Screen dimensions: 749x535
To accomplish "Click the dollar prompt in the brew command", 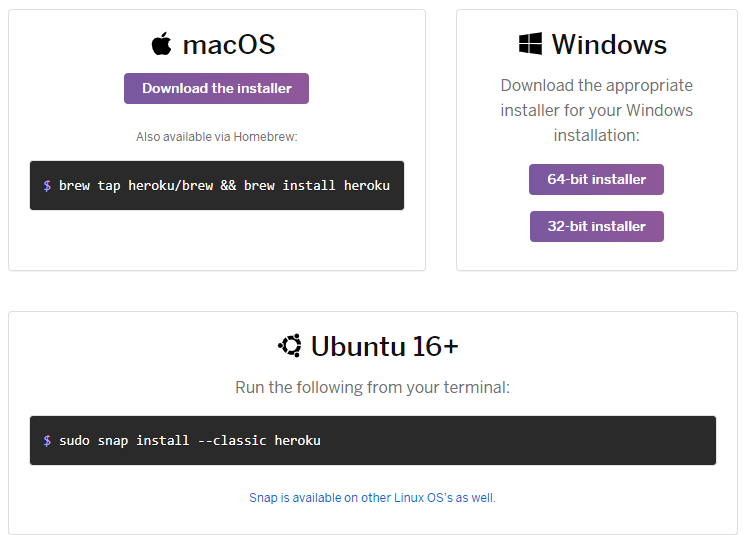I will [47, 186].
